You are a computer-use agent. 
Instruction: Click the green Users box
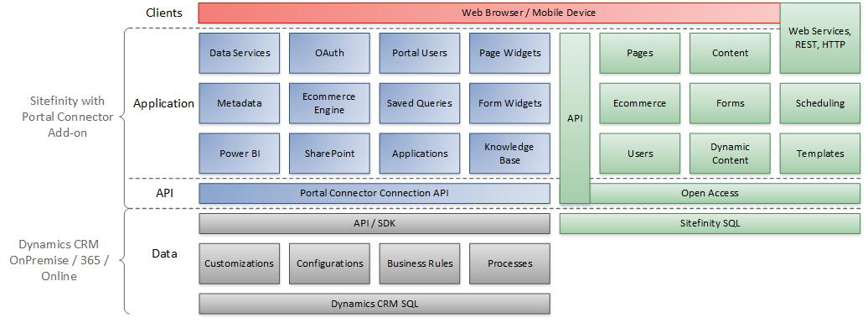click(x=640, y=154)
